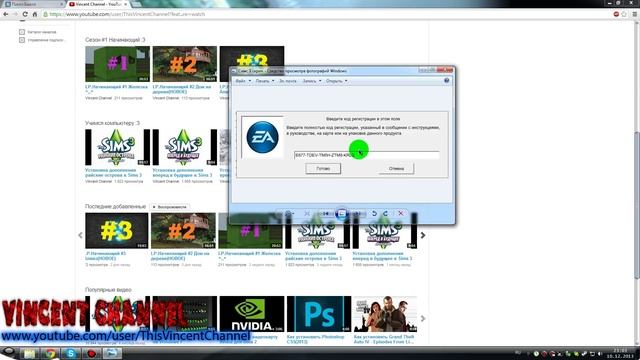Open the Photo Viewer taskbar icon
Screen dimensions: 640x360
112,353
